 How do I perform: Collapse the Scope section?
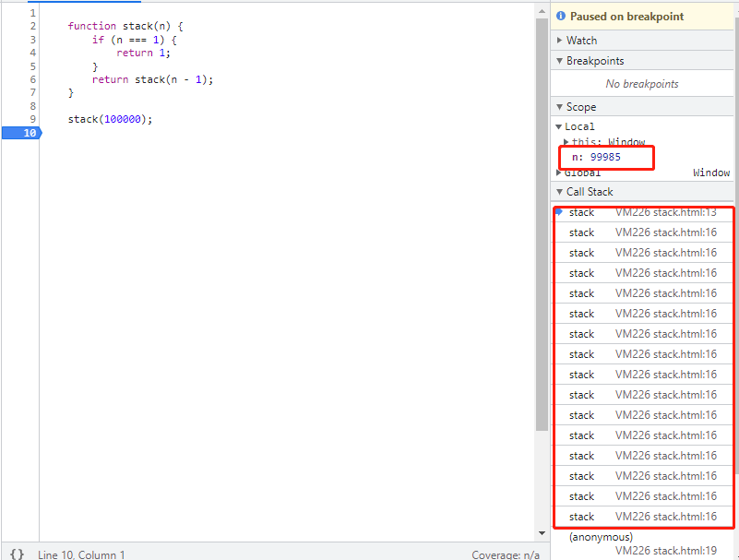(581, 107)
